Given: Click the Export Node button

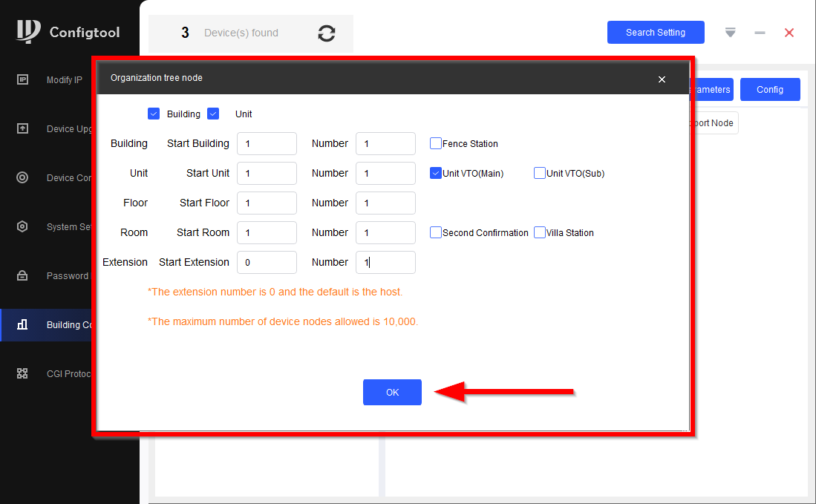Looking at the screenshot, I should point(714,122).
